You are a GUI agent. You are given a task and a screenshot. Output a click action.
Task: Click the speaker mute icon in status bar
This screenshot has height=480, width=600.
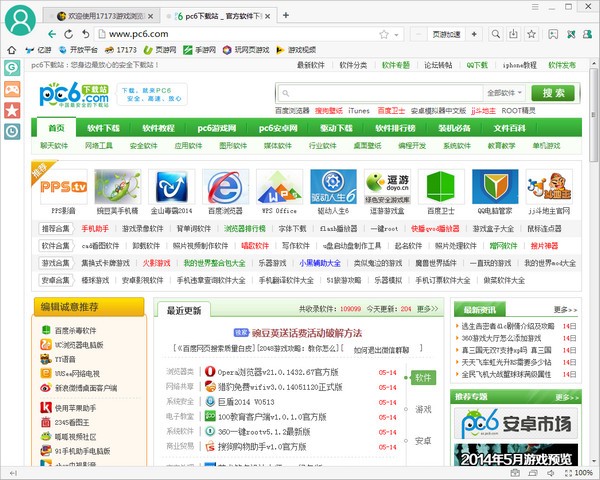[550, 473]
